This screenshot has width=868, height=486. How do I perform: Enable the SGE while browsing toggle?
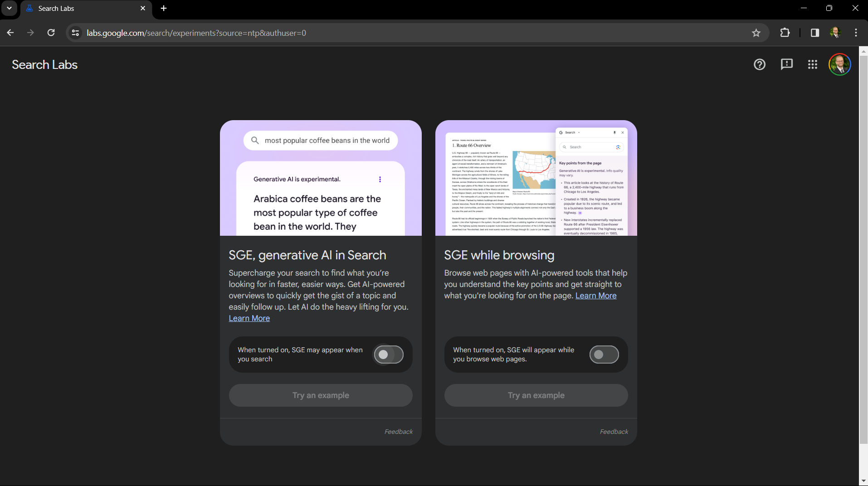[604, 355]
